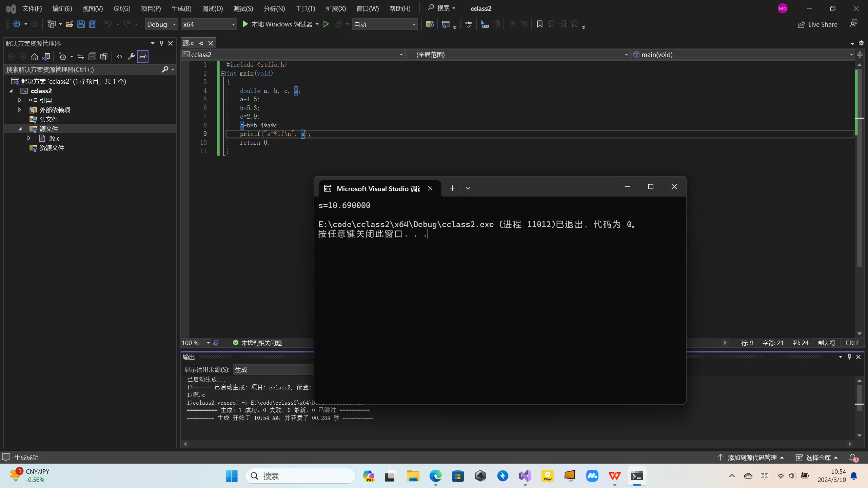
Task: Toggle Preview Selected Items button in Solution Explorer
Action: point(143,57)
